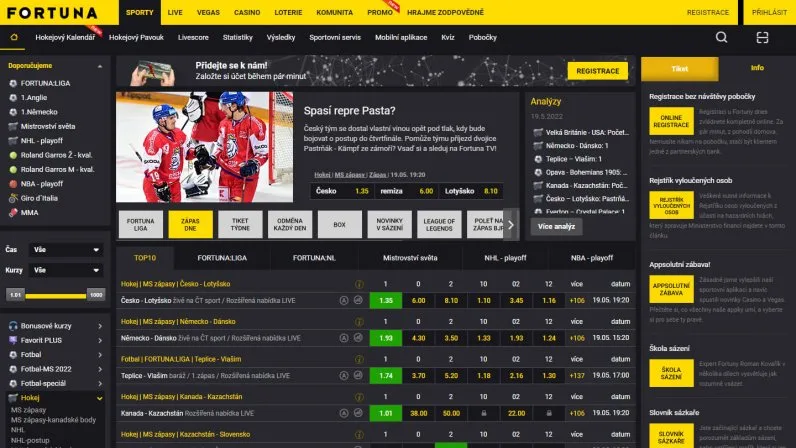
Task: Click the home icon in navigation bar
Action: click(x=13, y=37)
